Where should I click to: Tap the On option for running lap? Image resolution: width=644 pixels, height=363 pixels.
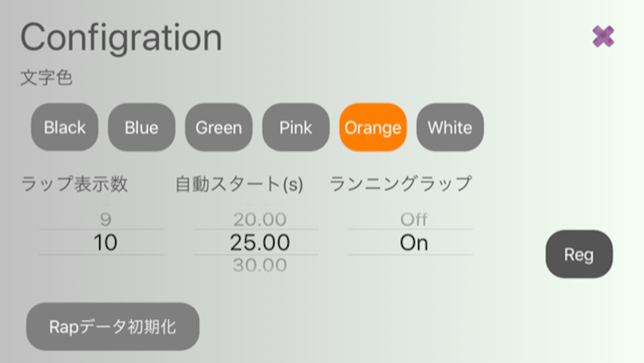tap(414, 242)
